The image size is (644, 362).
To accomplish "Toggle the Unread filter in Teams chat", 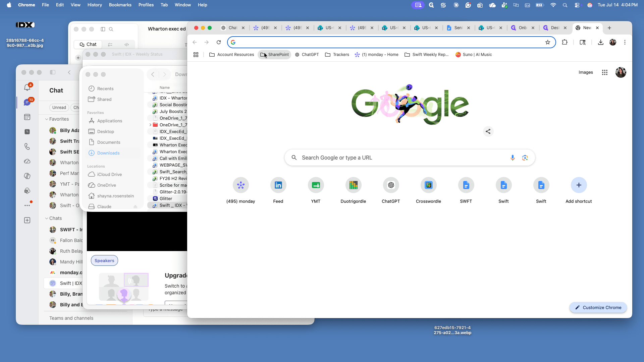I will point(59,108).
